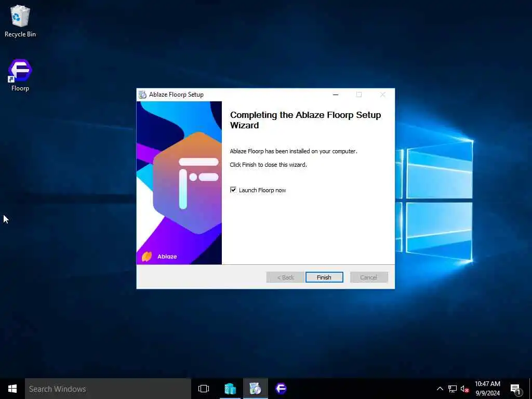Select the installer setup taskbar icon
Image resolution: width=532 pixels, height=399 pixels.
pyautogui.click(x=255, y=389)
